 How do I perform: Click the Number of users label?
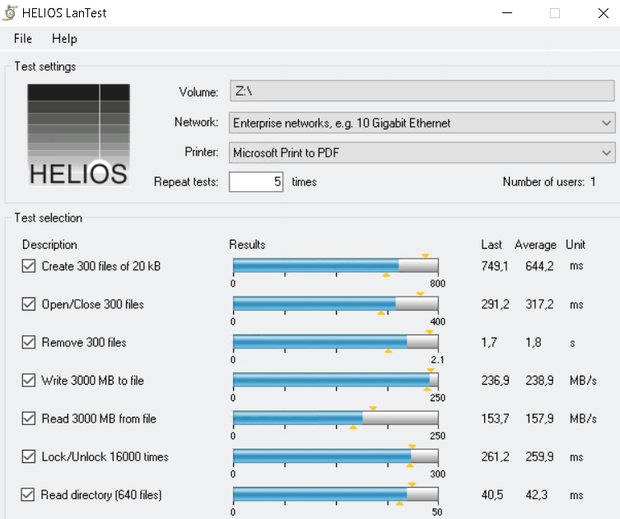pyautogui.click(x=549, y=182)
